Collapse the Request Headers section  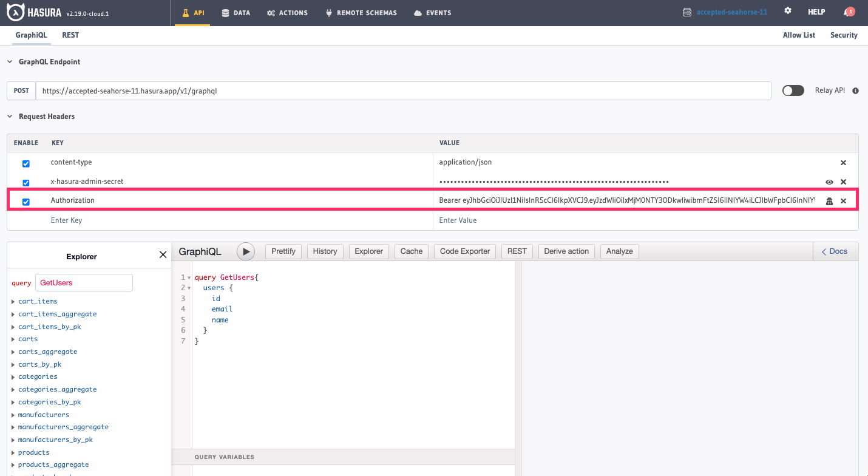9,116
